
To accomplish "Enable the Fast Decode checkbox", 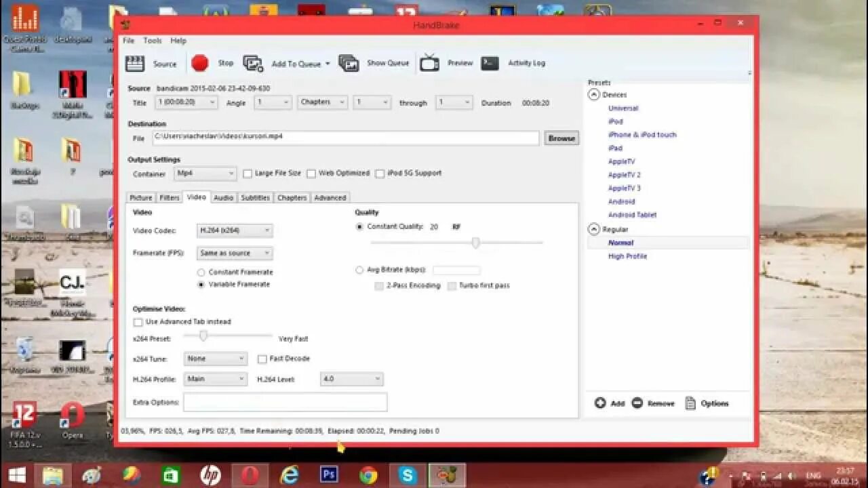I will coord(262,359).
